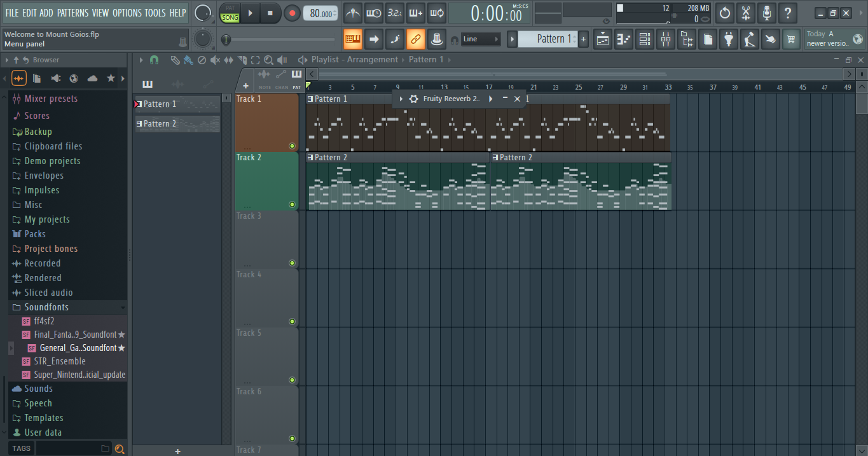Screen dimensions: 868x456
Task: Toggle the playlist magnet snap icon
Action: (x=154, y=60)
